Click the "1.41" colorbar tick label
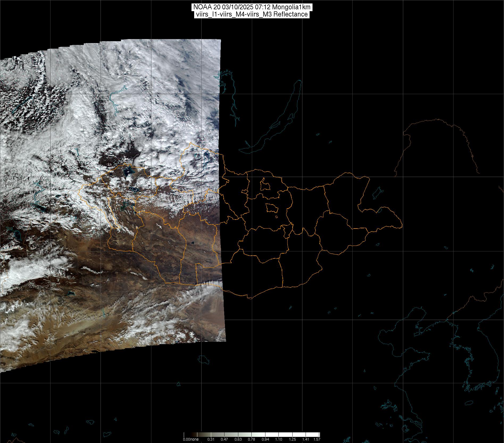Screen dimensions: 504x443 coord(306,439)
